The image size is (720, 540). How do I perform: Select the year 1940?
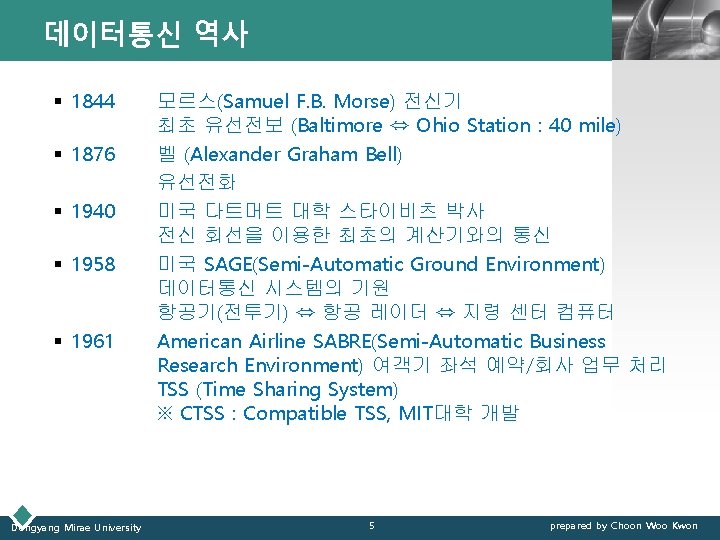[x=93, y=211]
